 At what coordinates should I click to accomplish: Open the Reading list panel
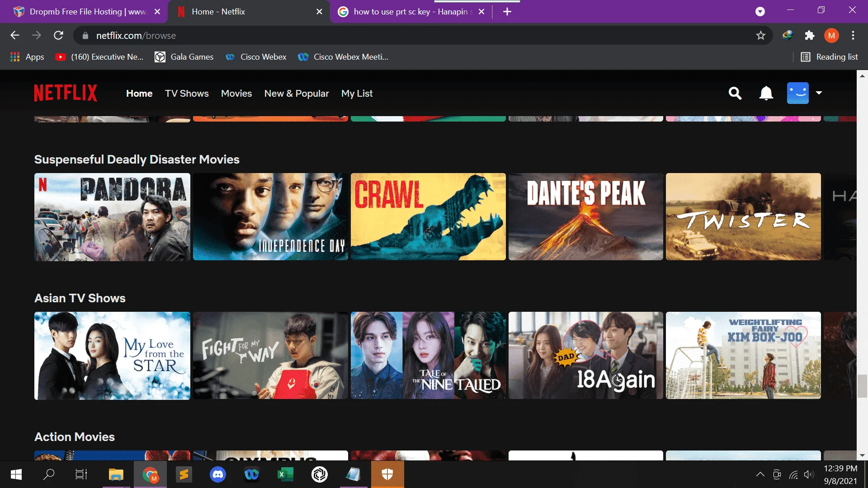(830, 57)
